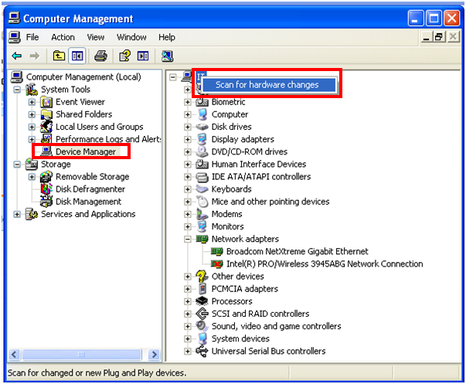466x384 pixels.
Task: Select IDE ATA/ATAPI controllers
Action: 261,177
